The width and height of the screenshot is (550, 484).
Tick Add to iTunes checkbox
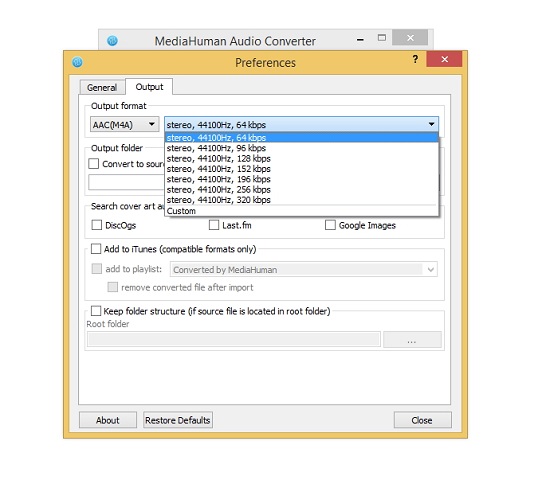coord(96,249)
